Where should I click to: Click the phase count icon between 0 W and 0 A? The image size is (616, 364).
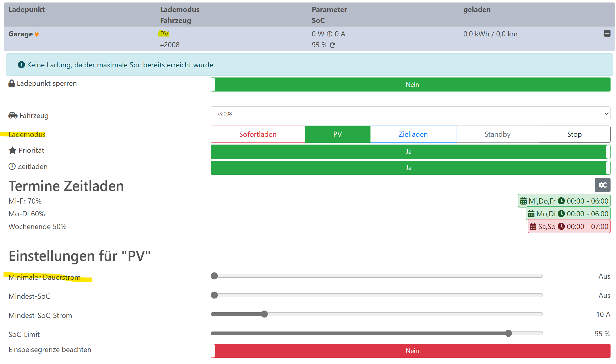tap(330, 34)
